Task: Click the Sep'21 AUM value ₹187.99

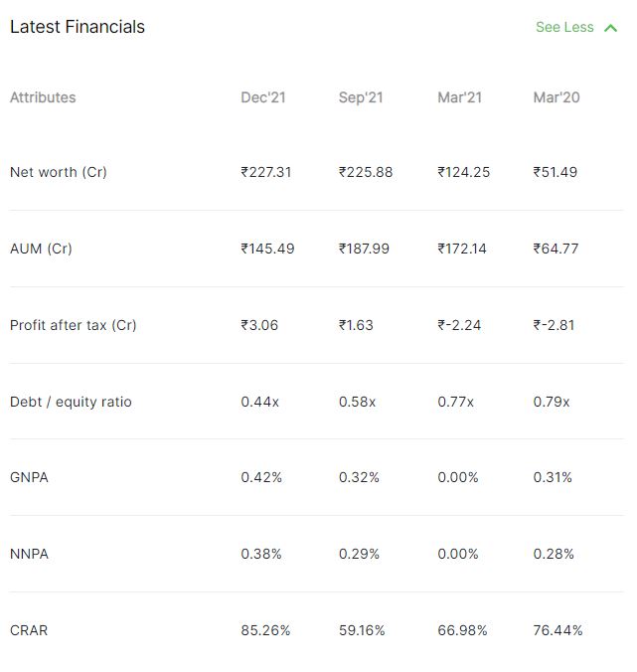Action: click(x=364, y=249)
